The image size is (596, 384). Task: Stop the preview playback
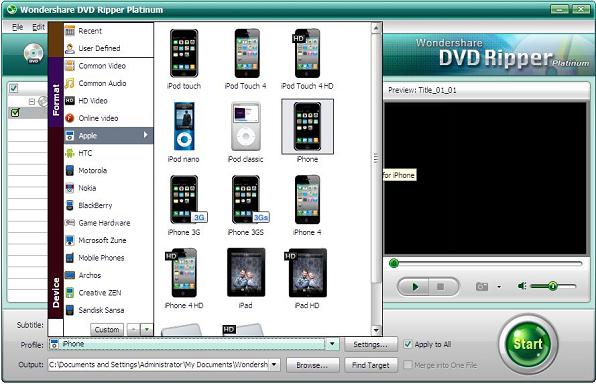441,287
